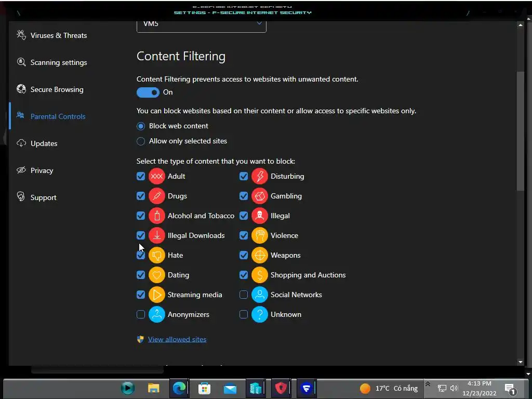Image resolution: width=532 pixels, height=399 pixels.
Task: Open File Explorer from the taskbar
Action: [x=153, y=388]
